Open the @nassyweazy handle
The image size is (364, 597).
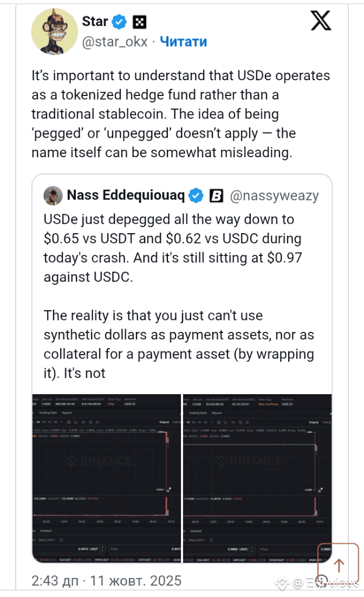[275, 196]
